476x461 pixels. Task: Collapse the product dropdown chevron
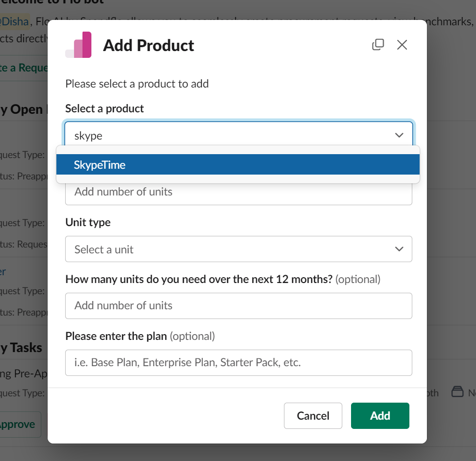tap(399, 135)
